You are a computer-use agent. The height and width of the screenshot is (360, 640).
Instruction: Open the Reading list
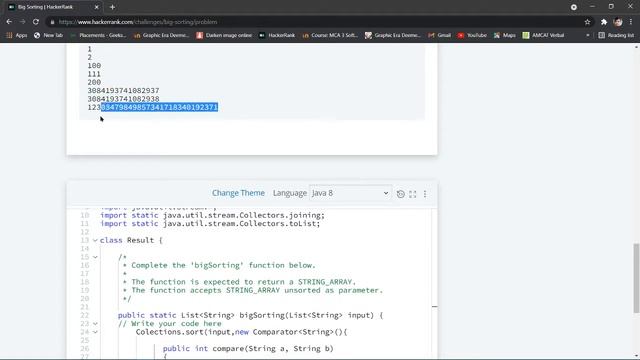(616, 36)
